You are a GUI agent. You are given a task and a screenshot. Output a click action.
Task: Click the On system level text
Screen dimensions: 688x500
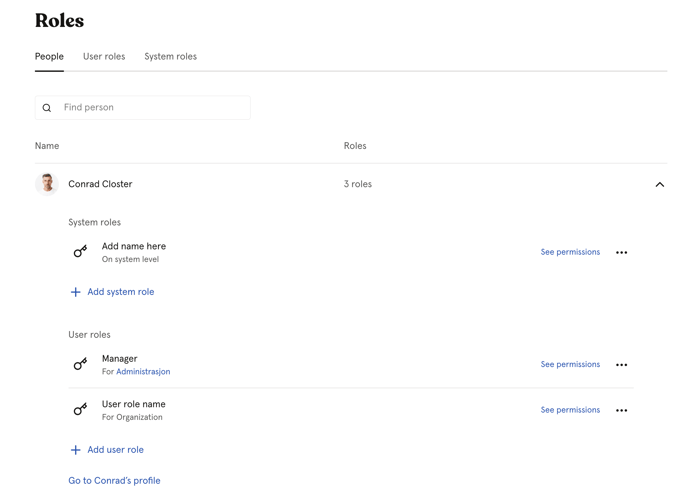coord(130,260)
